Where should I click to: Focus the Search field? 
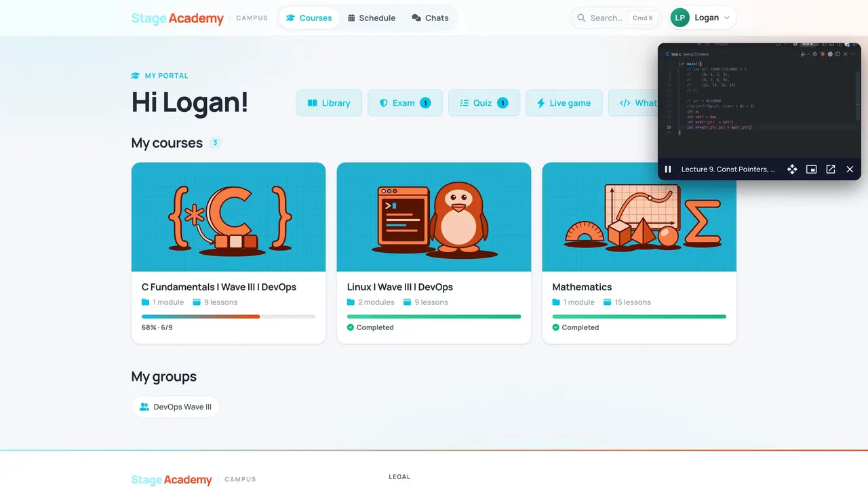(x=615, y=18)
